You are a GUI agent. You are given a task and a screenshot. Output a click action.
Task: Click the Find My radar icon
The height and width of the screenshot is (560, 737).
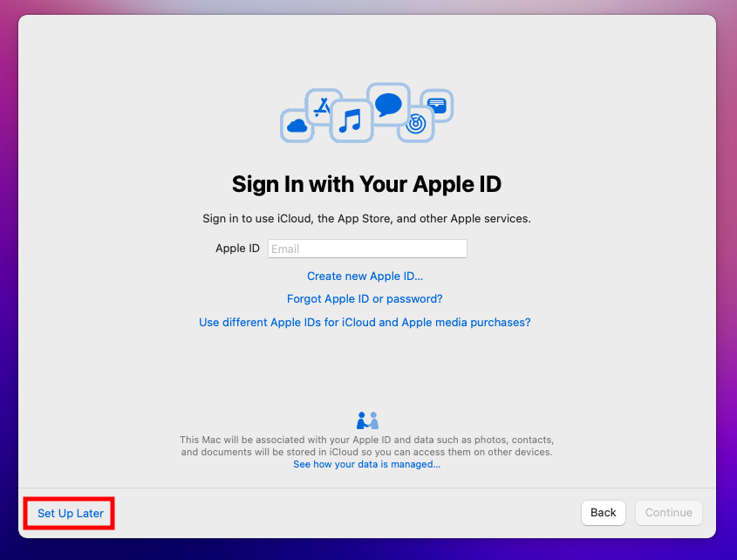pos(415,125)
